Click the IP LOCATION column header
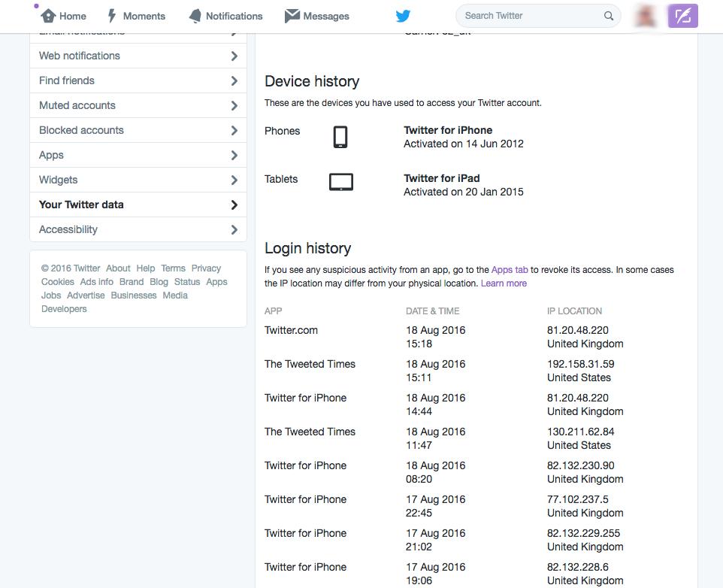 [574, 311]
